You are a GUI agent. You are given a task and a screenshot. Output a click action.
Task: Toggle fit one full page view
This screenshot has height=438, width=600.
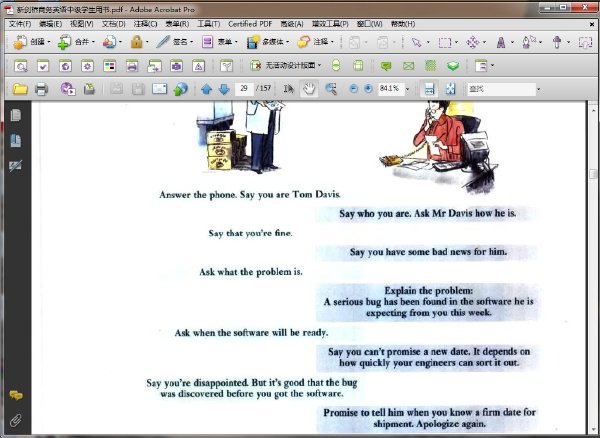pyautogui.click(x=450, y=89)
